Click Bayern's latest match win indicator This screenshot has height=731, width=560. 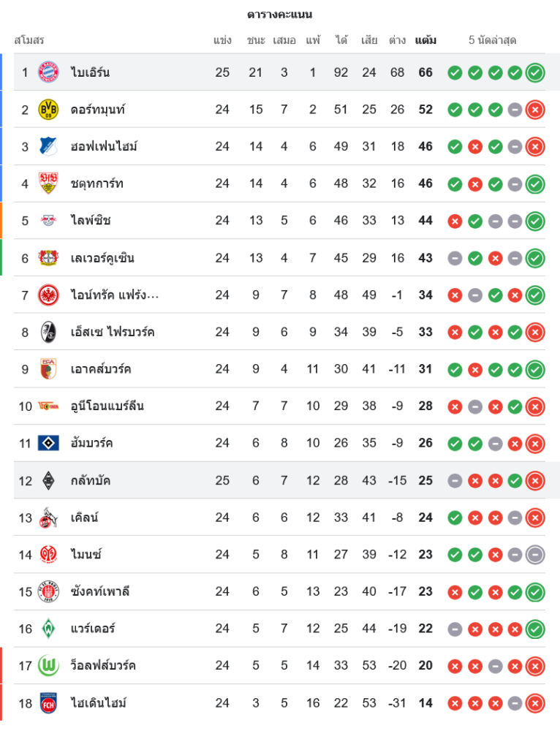pos(535,72)
